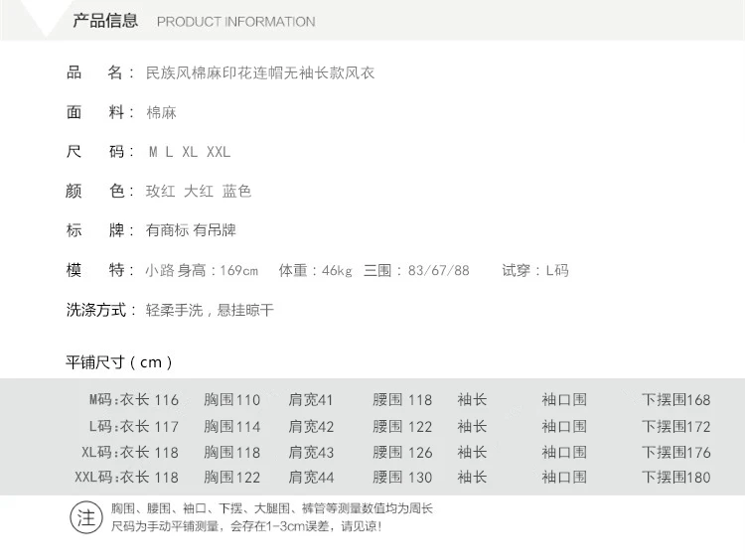This screenshot has width=745, height=560.
Task: Click 胸围110 in the M row
Action: coord(231,399)
